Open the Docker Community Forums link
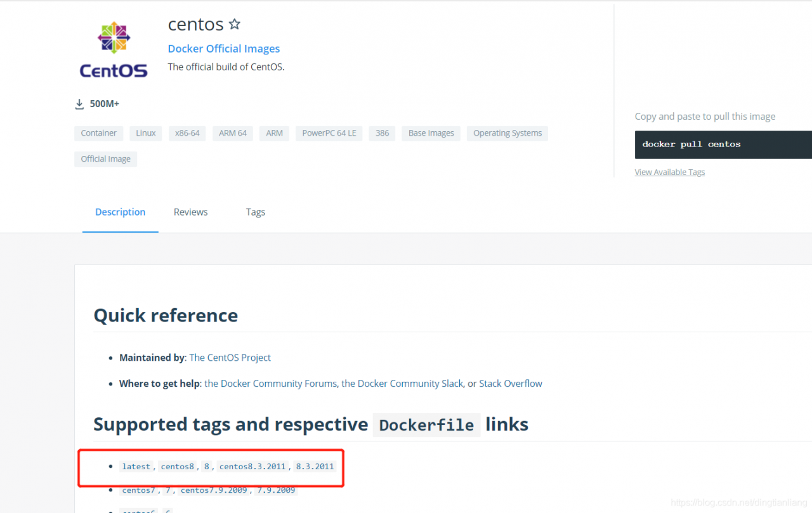This screenshot has width=812, height=513. [x=270, y=384]
